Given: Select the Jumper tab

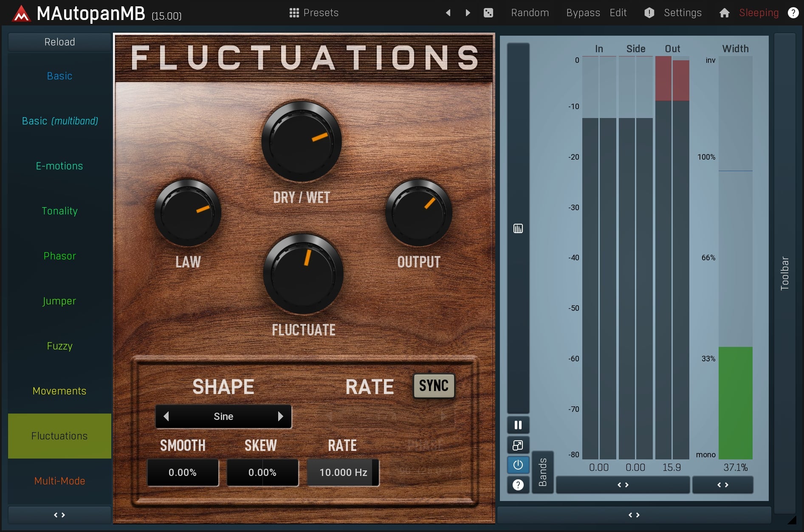Looking at the screenshot, I should (x=59, y=301).
